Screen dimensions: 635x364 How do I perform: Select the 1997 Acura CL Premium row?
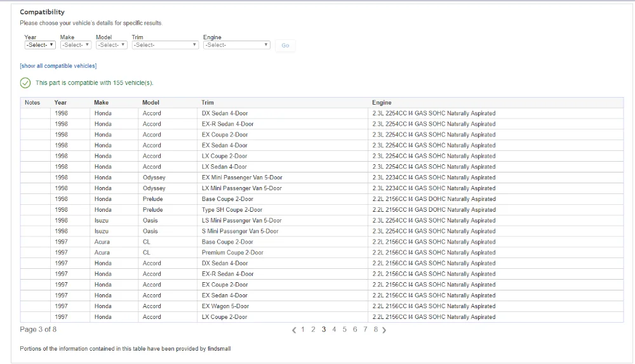pyautogui.click(x=322, y=252)
